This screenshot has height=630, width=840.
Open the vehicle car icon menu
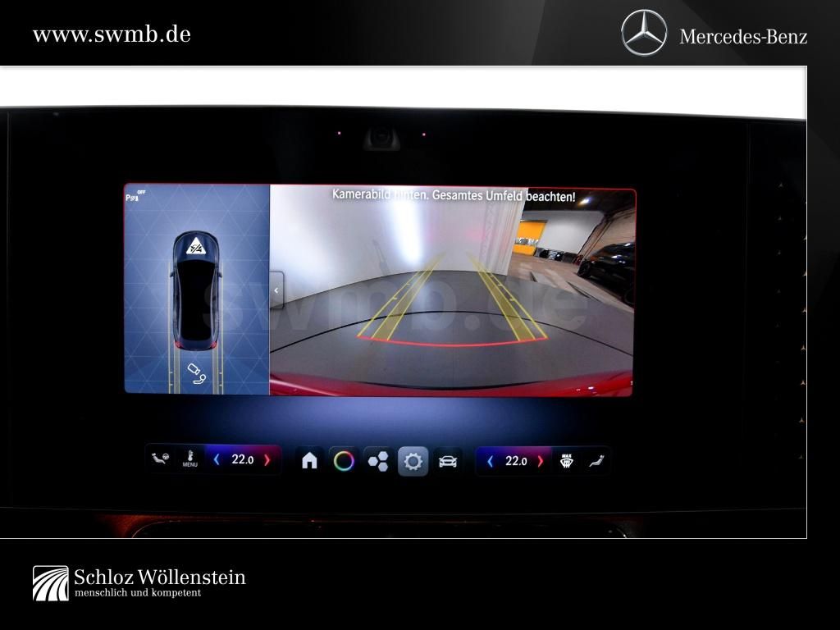[x=447, y=461]
